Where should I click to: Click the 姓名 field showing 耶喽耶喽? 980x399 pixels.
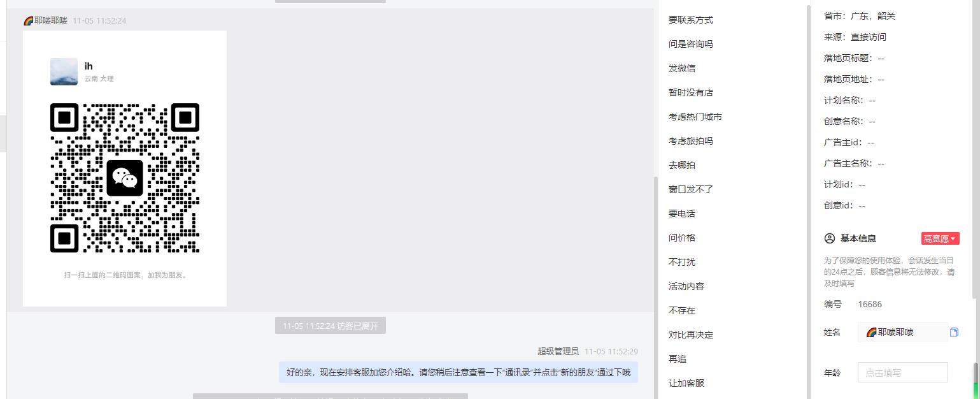[902, 332]
